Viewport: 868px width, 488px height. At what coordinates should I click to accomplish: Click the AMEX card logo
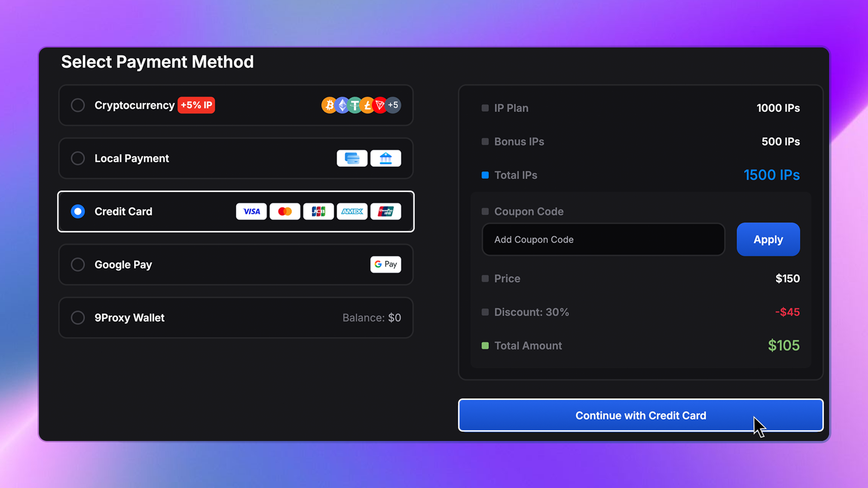pos(352,211)
